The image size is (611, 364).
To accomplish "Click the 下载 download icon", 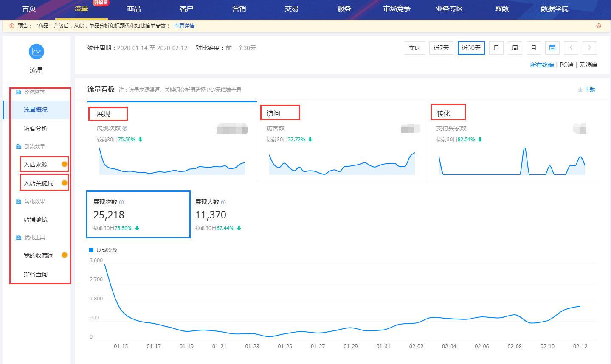I will coord(580,90).
